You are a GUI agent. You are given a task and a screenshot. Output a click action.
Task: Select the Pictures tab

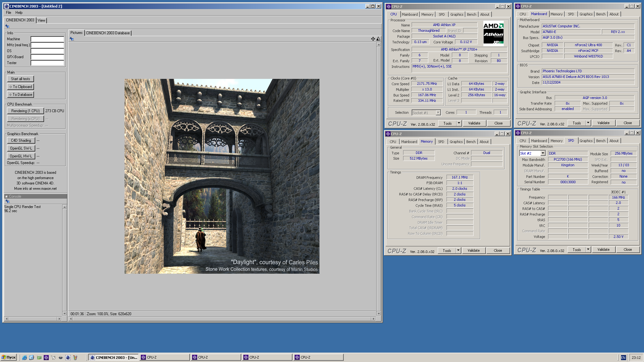click(76, 33)
